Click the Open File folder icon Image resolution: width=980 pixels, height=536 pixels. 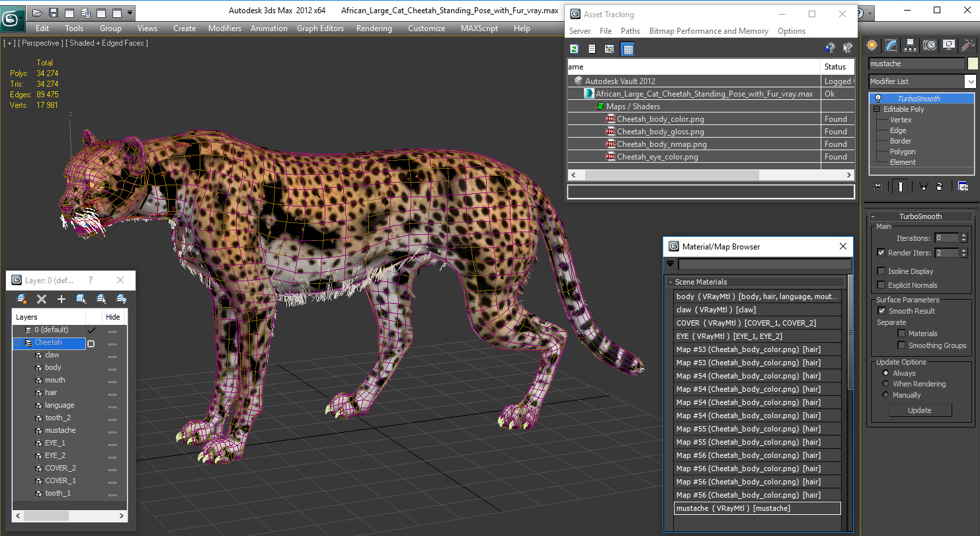click(38, 13)
